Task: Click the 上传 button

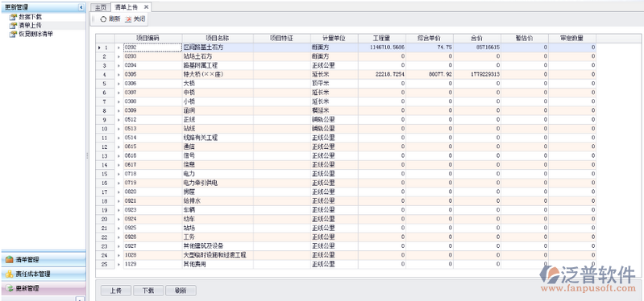Action: [x=116, y=291]
